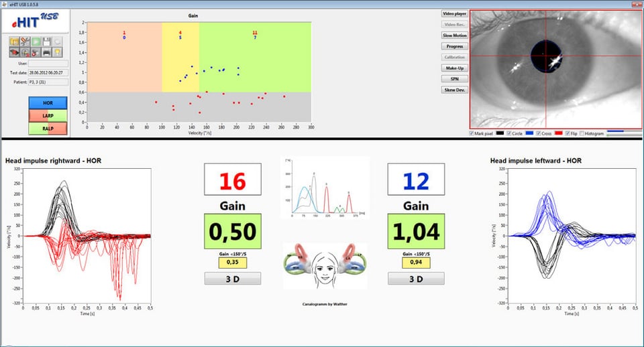The height and width of the screenshot is (347, 644).
Task: Open the patient folder icon
Action: click(x=14, y=42)
